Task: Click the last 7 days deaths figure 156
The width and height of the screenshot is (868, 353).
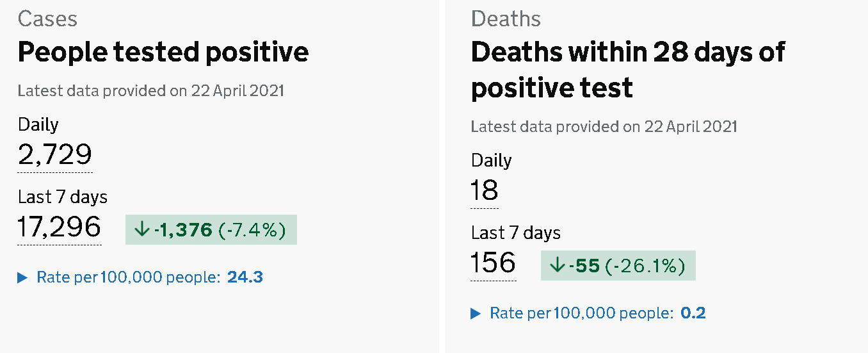Action: pos(494,263)
